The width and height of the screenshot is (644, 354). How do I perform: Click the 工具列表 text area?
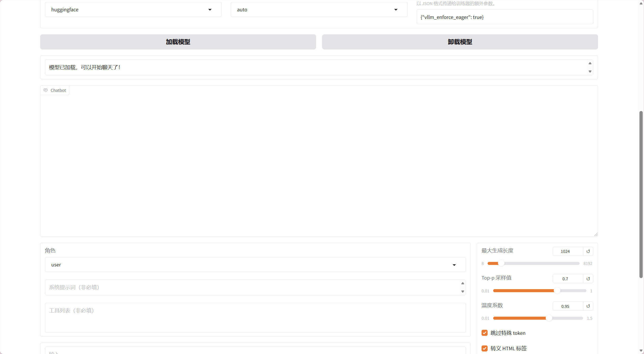pyautogui.click(x=255, y=318)
